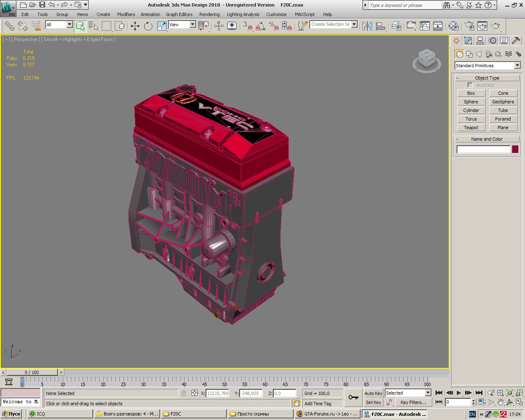This screenshot has width=525, height=420.
Task: Click the Zoom Extents viewport icon
Action: tap(510, 393)
